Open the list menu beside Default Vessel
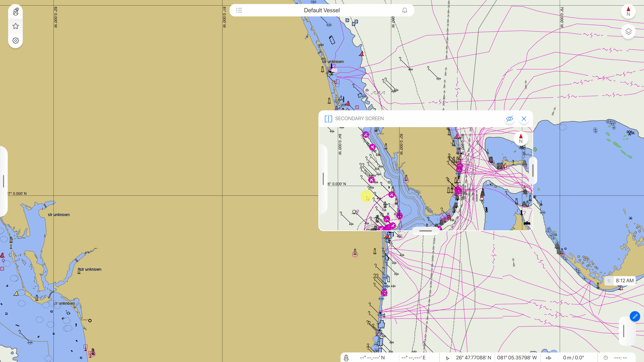 coord(239,10)
